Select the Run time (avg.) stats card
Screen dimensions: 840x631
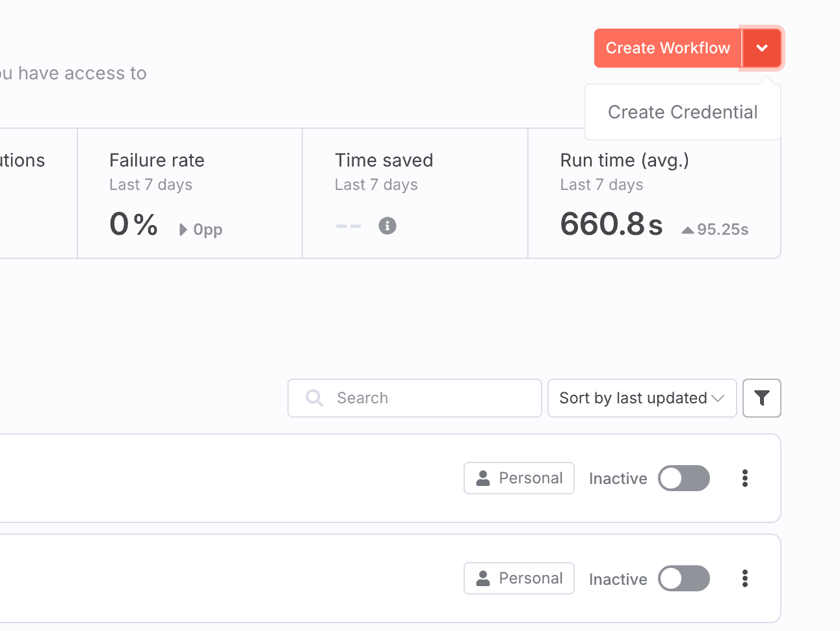click(x=654, y=193)
